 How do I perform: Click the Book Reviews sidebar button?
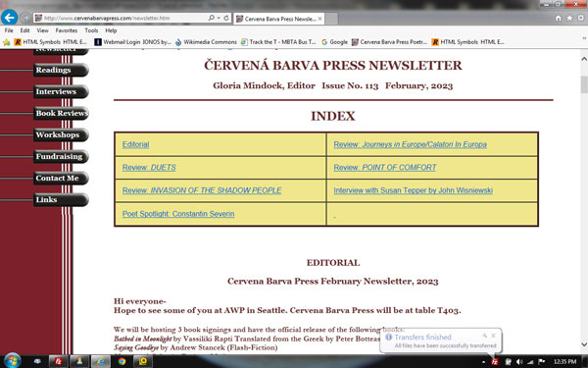coord(61,113)
